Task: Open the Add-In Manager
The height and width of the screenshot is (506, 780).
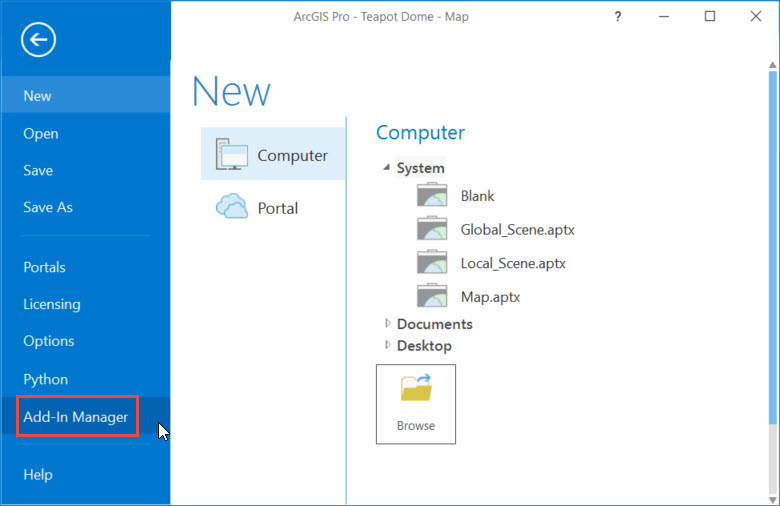Action: 86,416
